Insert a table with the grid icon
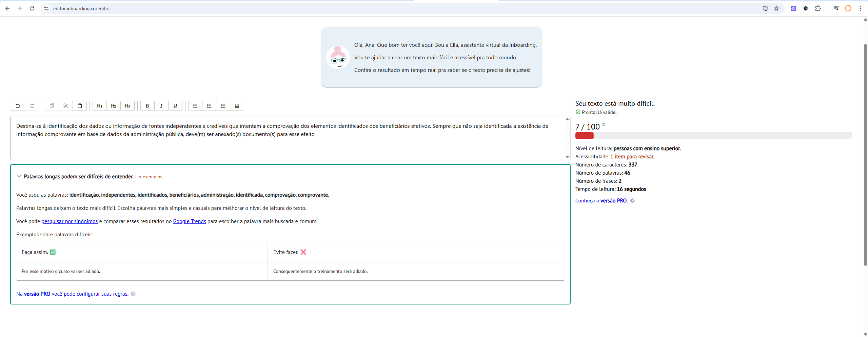 click(237, 106)
